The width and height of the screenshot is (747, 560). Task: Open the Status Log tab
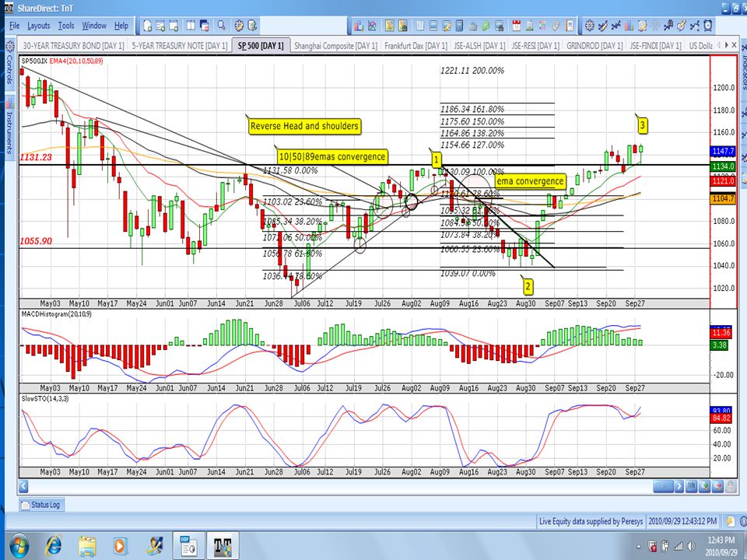coord(40,505)
